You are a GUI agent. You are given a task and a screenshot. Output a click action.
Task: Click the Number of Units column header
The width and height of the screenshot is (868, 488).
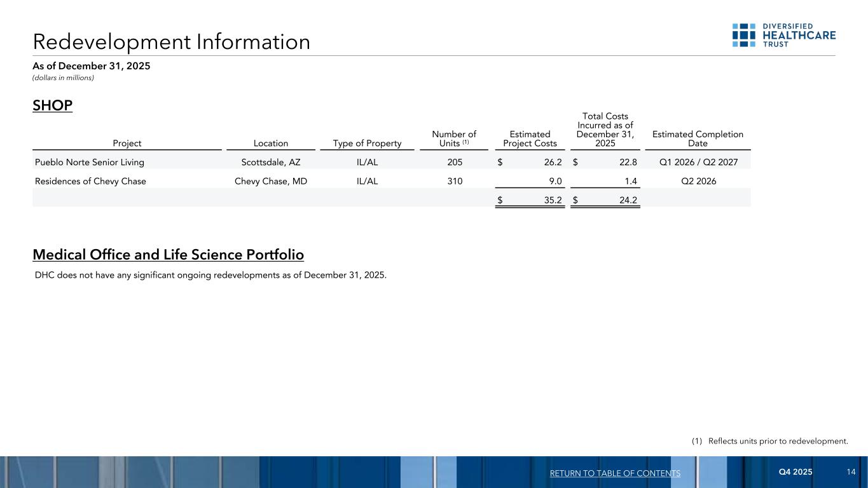[453, 139]
